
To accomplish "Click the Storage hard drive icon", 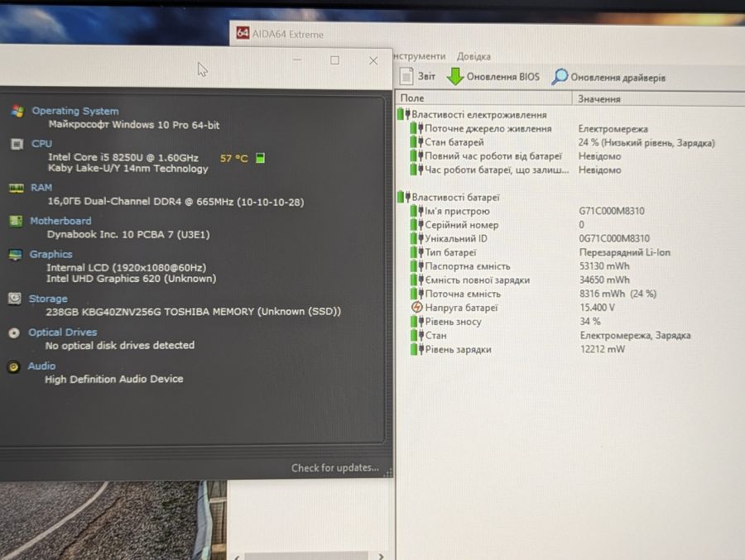I will (15, 299).
